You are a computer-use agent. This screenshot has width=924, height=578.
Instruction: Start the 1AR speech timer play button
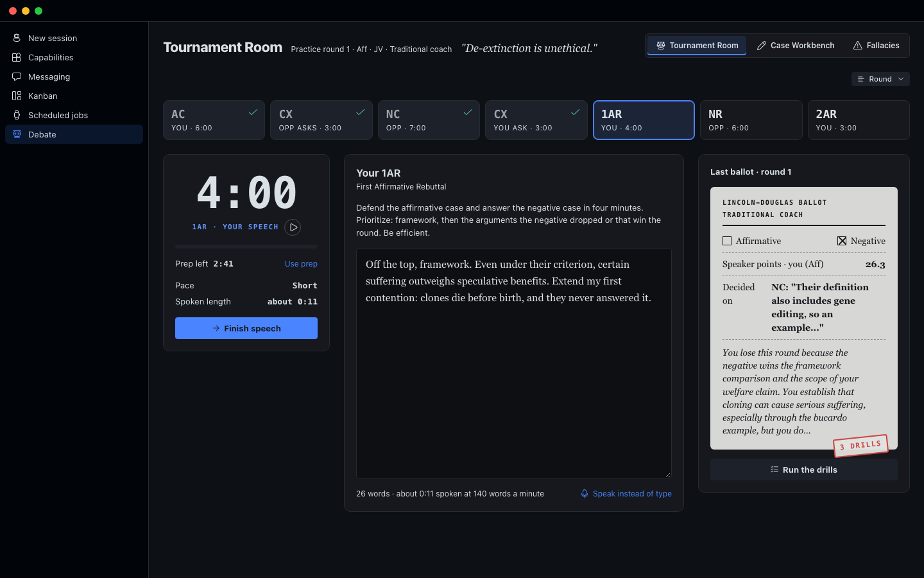coord(293,227)
